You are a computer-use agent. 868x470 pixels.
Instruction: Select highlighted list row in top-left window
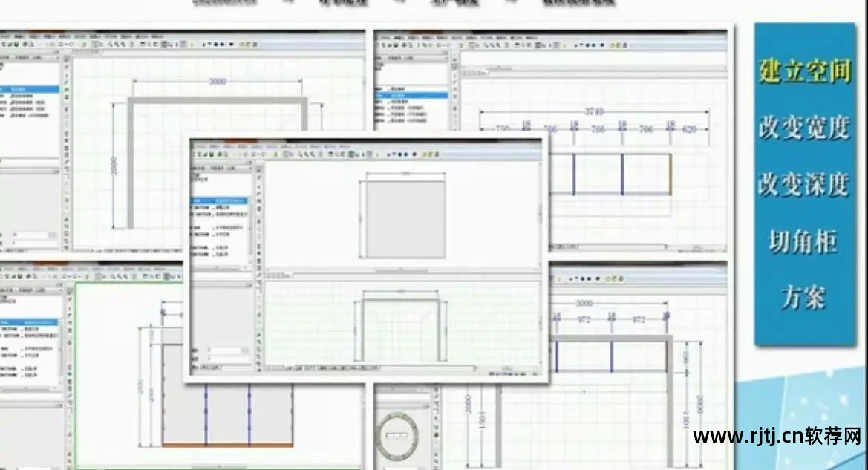pyautogui.click(x=30, y=89)
